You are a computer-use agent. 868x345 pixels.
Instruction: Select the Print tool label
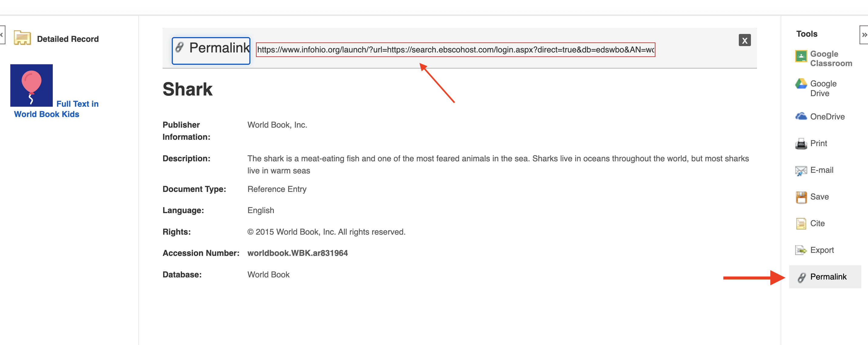point(819,143)
